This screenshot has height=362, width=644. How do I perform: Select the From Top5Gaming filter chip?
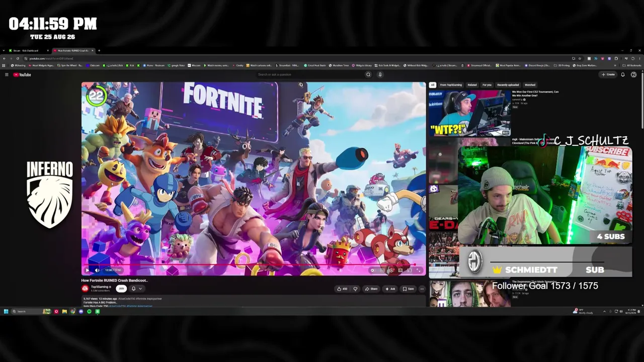click(x=451, y=85)
